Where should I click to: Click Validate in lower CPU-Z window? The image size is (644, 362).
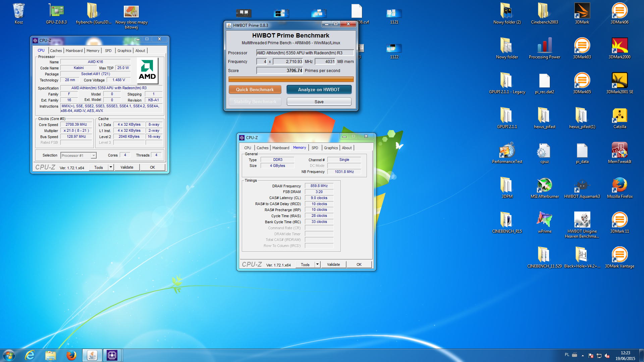(x=333, y=264)
